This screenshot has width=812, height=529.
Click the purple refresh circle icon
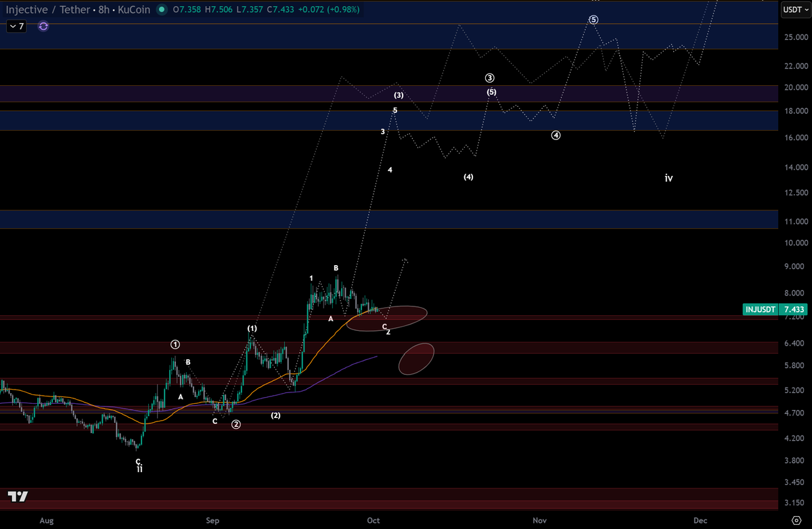[x=43, y=26]
